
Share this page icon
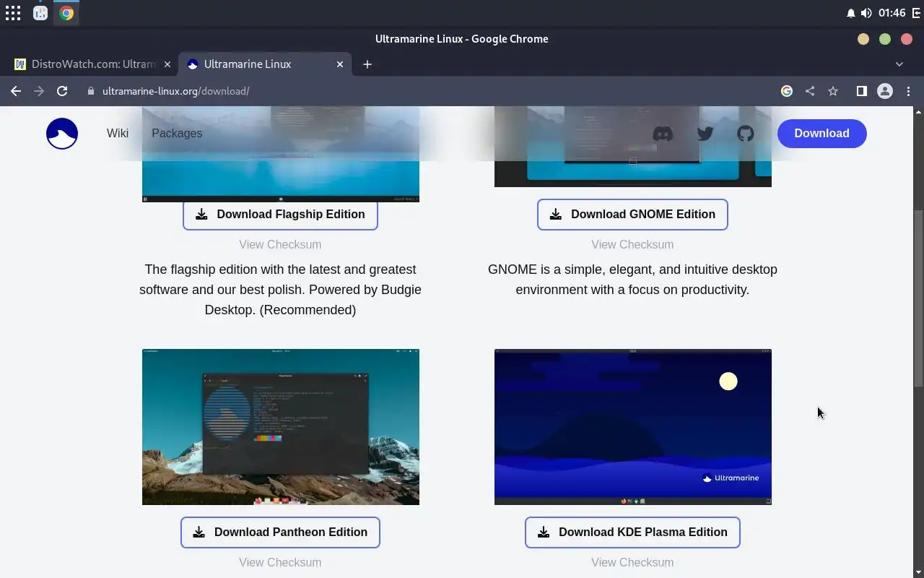point(810,91)
